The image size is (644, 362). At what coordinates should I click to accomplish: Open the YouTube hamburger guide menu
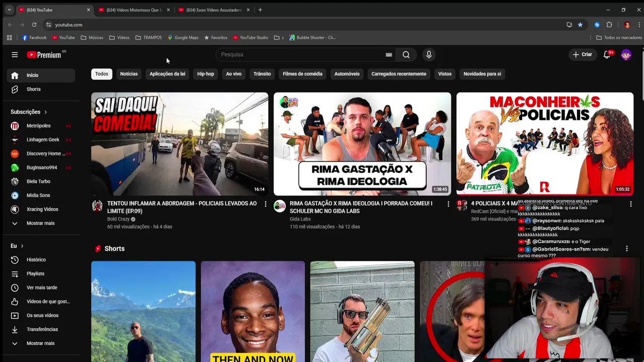15,55
